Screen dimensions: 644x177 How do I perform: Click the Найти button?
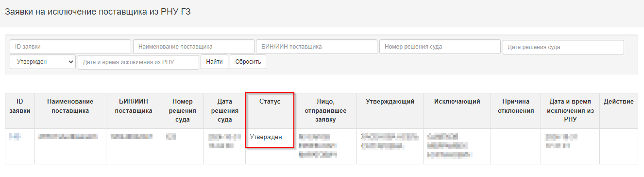pyautogui.click(x=214, y=62)
